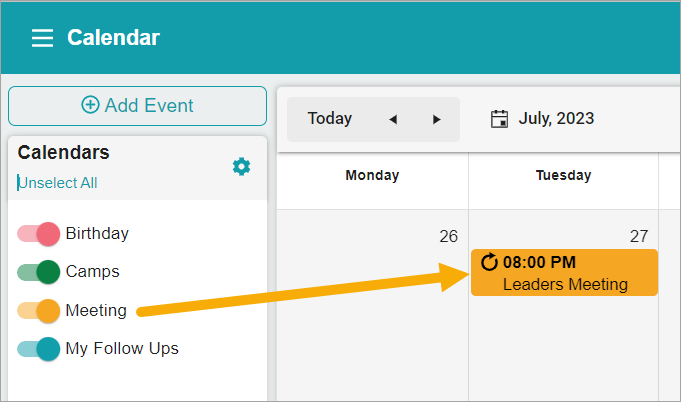The width and height of the screenshot is (681, 402).
Task: Click the Unselect All link
Action: click(x=57, y=183)
